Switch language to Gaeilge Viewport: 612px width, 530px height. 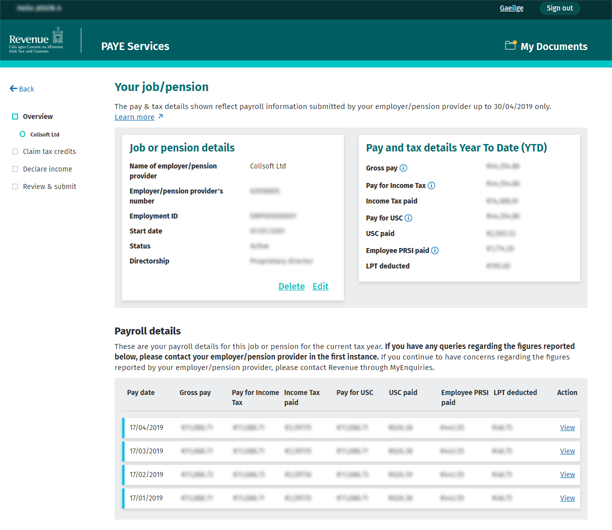click(511, 8)
